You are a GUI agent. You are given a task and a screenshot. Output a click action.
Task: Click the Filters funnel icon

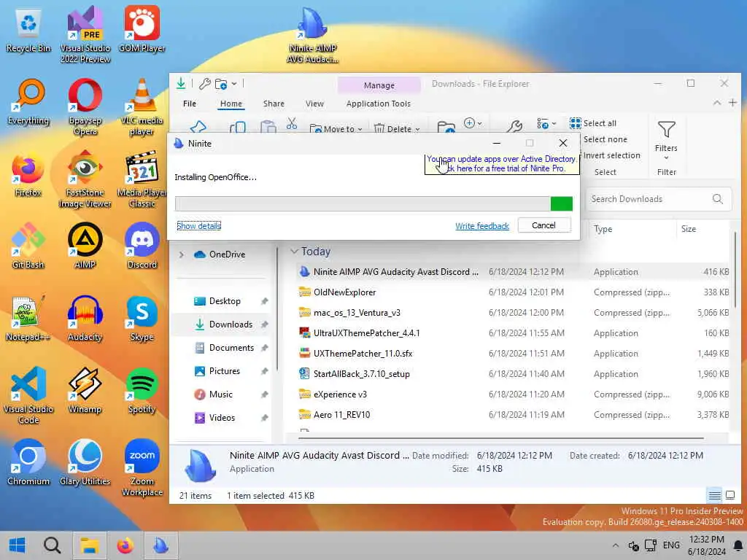click(666, 130)
